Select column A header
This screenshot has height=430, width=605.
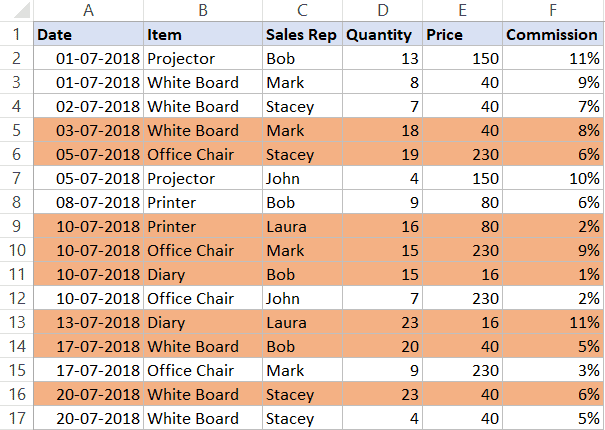(88, 10)
